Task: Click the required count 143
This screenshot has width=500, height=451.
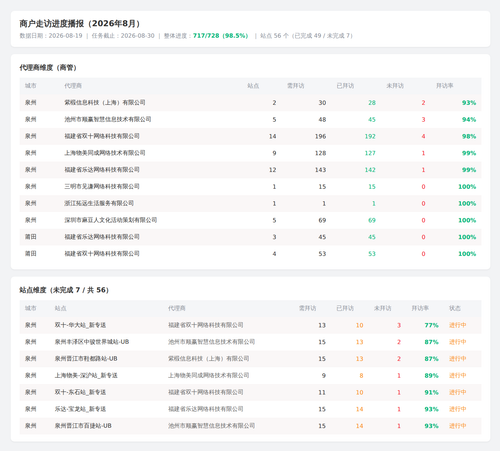Action: tap(320, 170)
